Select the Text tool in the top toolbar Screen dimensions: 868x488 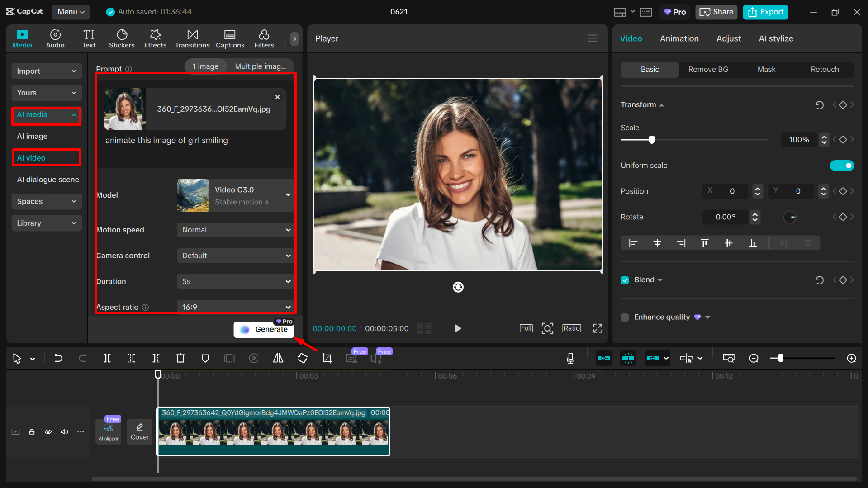click(x=89, y=38)
